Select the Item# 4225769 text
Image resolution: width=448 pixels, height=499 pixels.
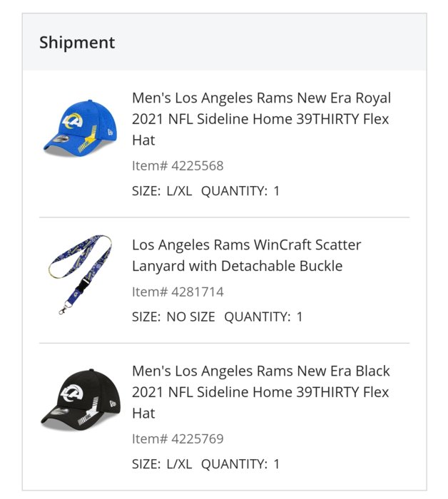click(x=178, y=439)
